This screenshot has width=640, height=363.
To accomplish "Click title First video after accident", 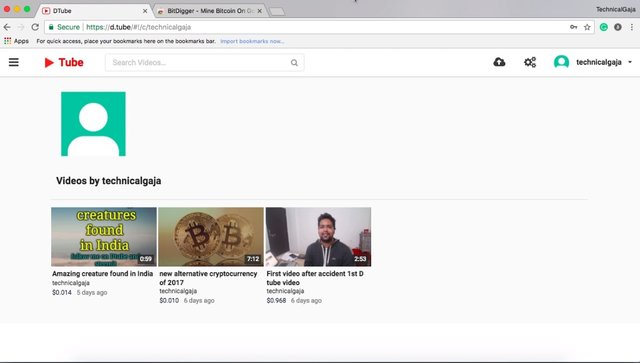I will click(315, 278).
